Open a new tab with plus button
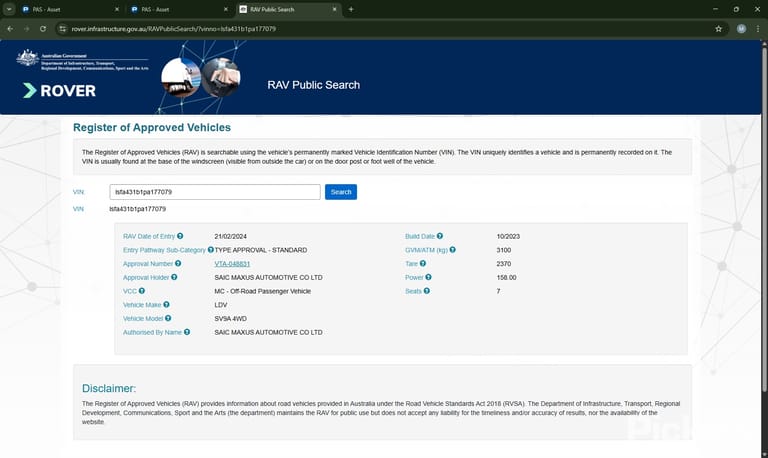768x458 pixels. click(x=351, y=9)
